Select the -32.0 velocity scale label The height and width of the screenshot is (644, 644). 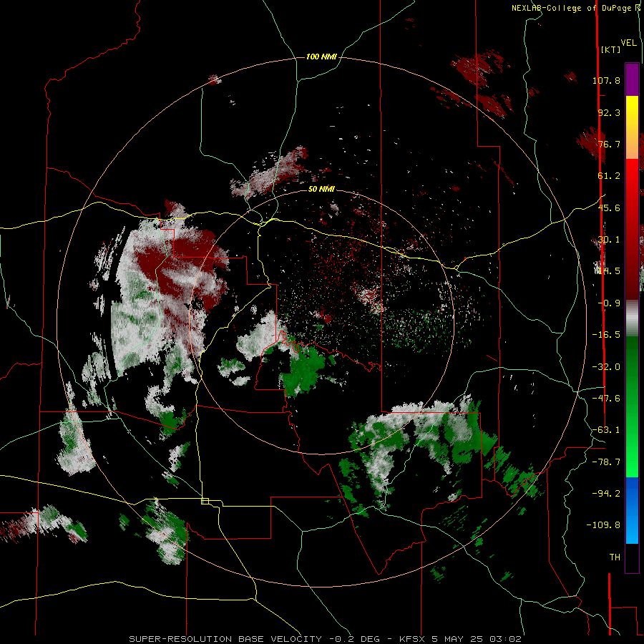point(606,367)
